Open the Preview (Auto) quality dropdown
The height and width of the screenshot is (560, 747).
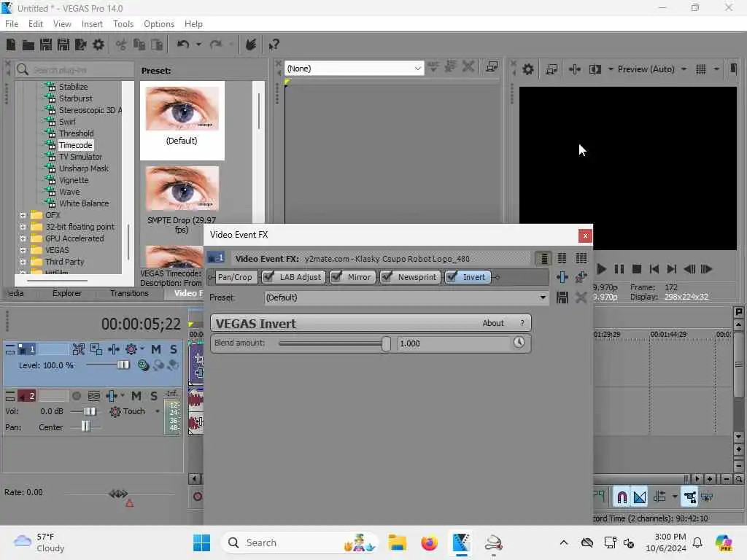pos(684,69)
